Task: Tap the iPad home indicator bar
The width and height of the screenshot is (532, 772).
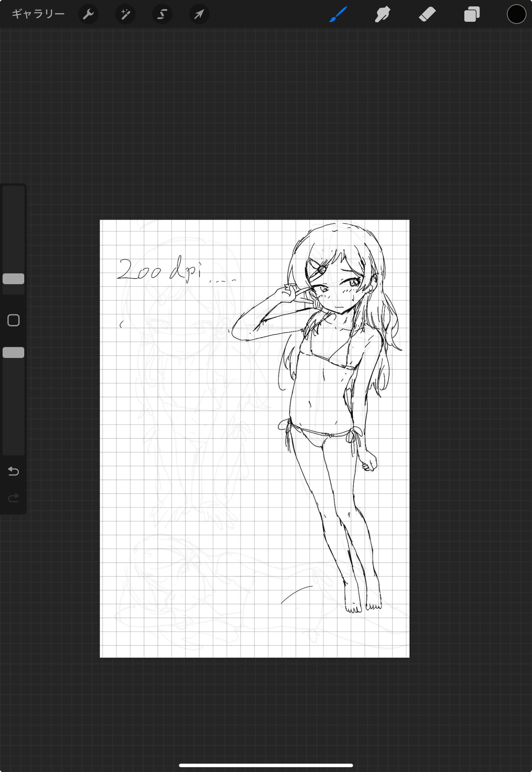Action: point(266,765)
